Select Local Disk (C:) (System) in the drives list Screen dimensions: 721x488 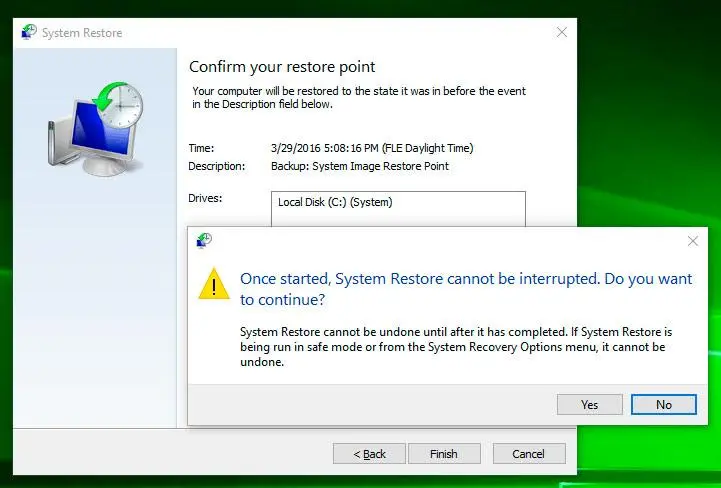[335, 202]
